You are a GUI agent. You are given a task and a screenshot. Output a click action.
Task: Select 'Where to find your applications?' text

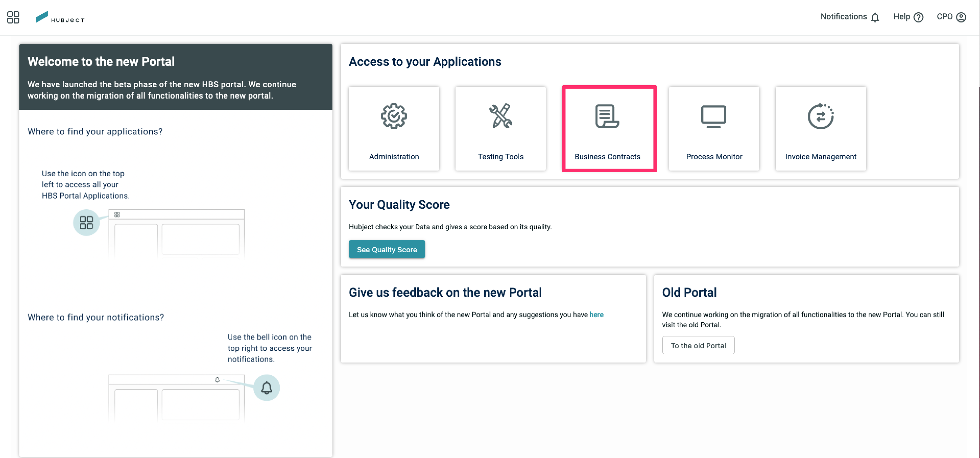pyautogui.click(x=95, y=132)
